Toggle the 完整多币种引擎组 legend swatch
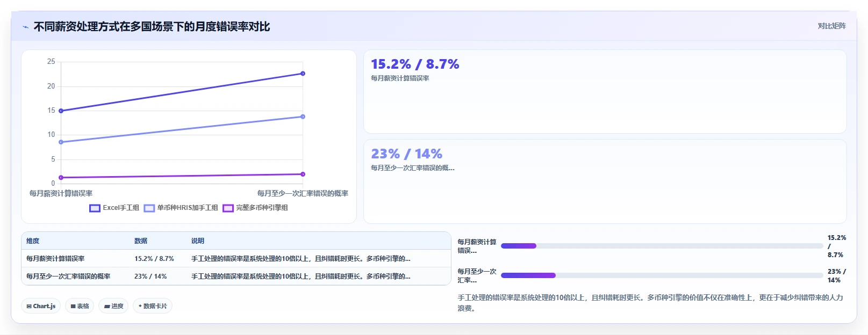Image resolution: width=868 pixels, height=335 pixels. pyautogui.click(x=228, y=208)
